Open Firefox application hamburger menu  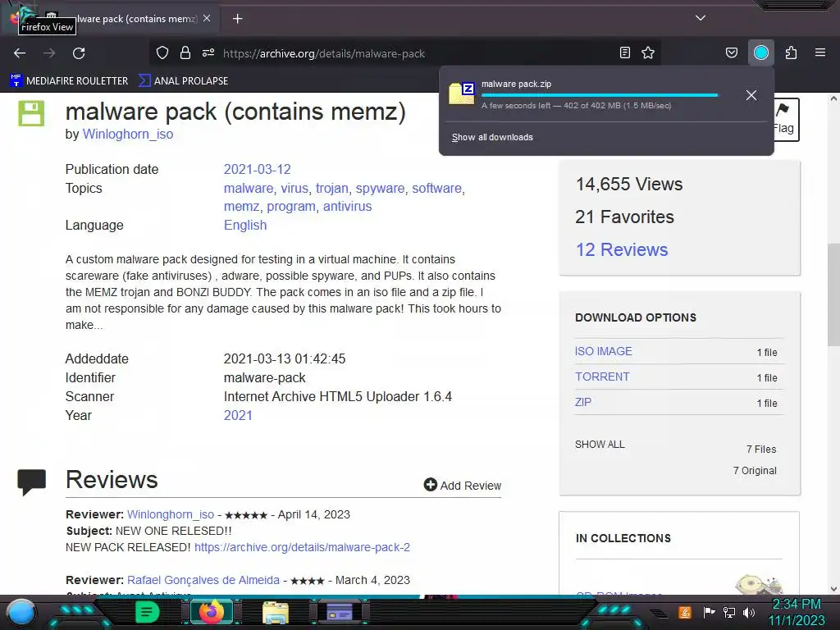[820, 52]
